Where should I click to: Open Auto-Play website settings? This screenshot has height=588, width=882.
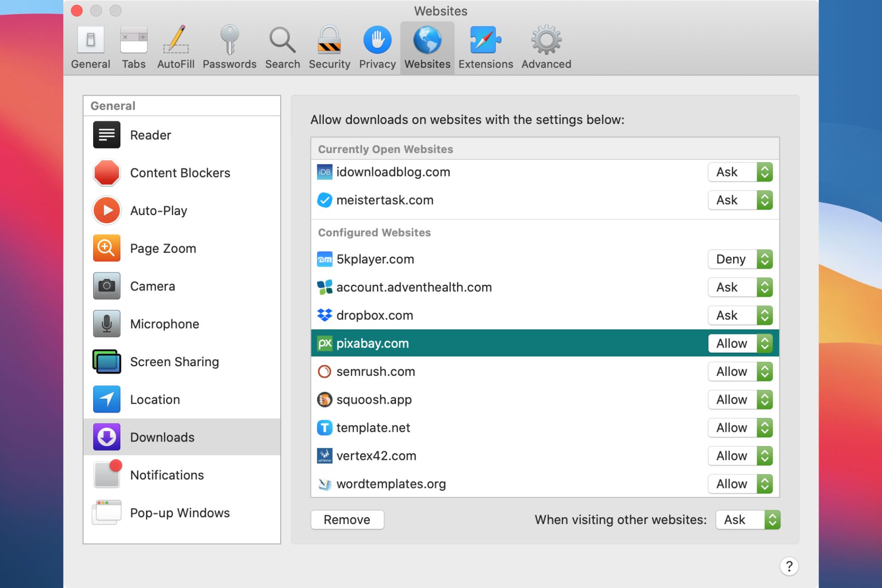coord(158,210)
